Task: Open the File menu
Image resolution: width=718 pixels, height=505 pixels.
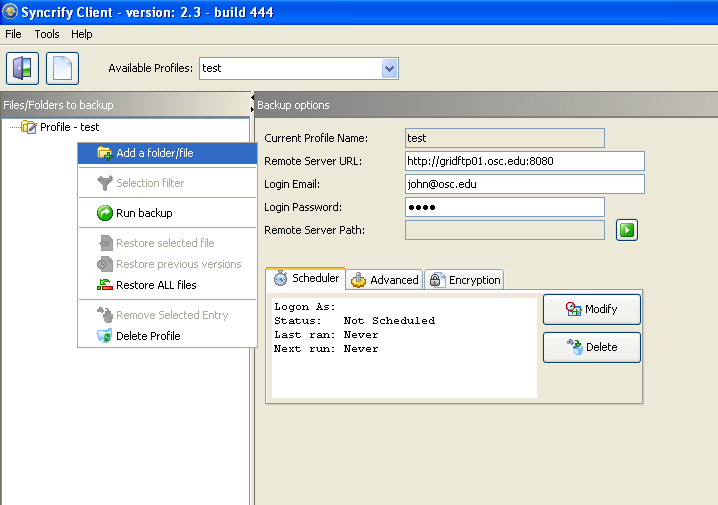Action: point(13,34)
